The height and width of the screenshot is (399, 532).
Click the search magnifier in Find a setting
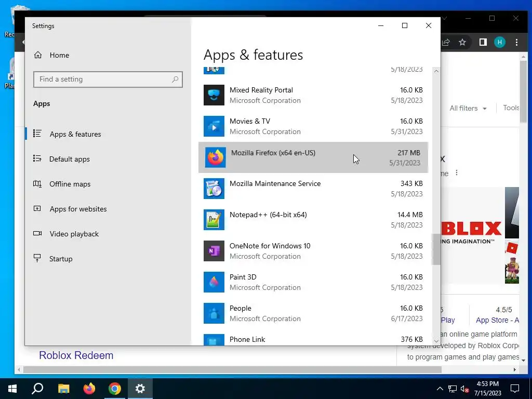tap(175, 79)
